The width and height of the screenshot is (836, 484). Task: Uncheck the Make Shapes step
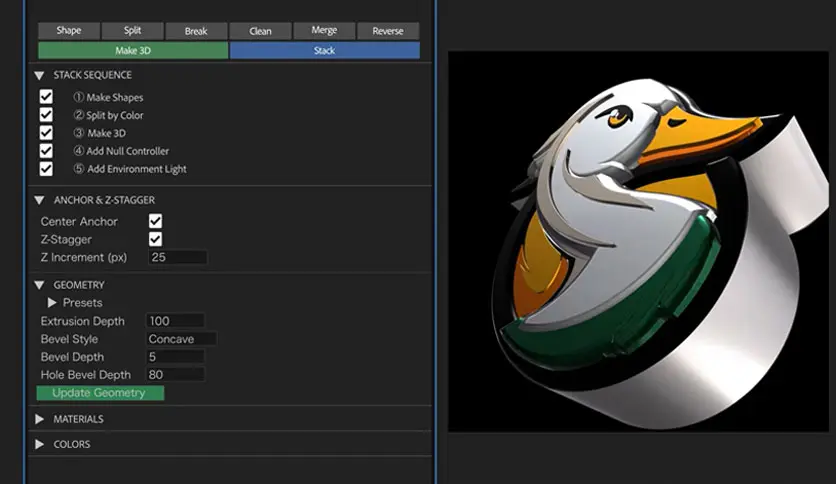pos(46,96)
